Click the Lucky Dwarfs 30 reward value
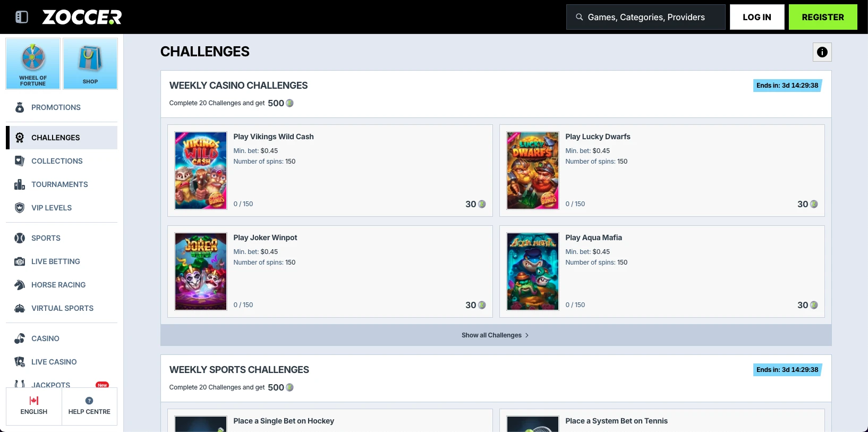Image resolution: width=868 pixels, height=432 pixels. point(803,204)
